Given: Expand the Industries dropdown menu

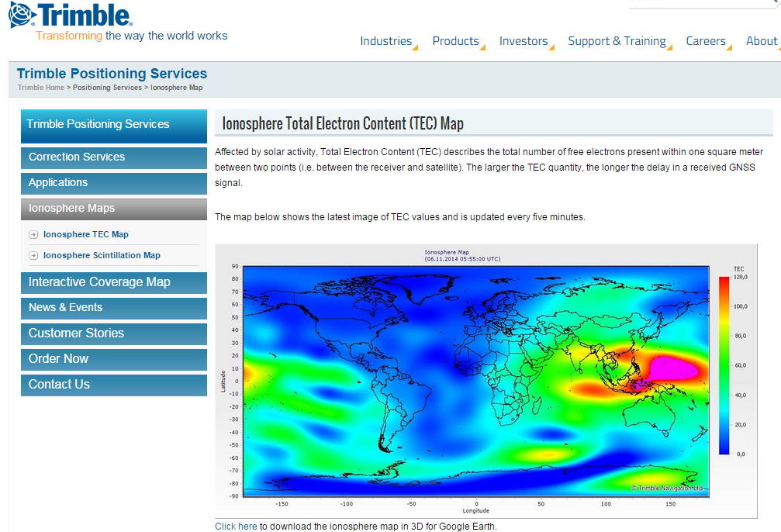Looking at the screenshot, I should 386,40.
